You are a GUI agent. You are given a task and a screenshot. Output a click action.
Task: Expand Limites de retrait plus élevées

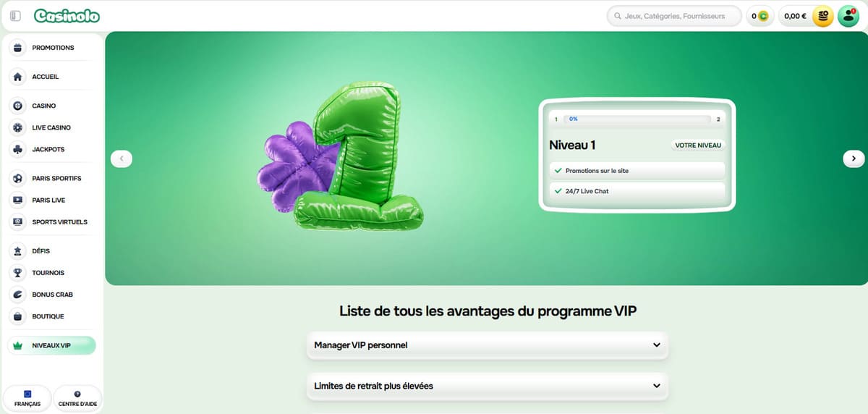pyautogui.click(x=488, y=386)
